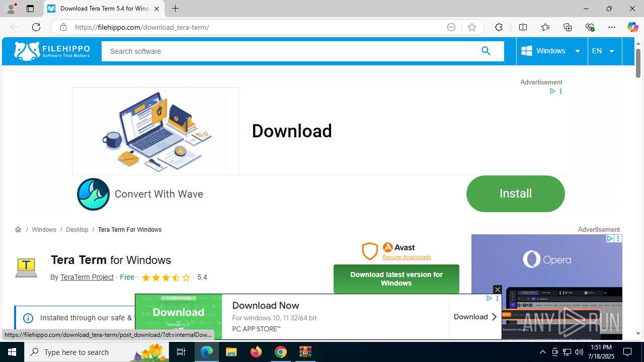Toggle split screen view

pyautogui.click(x=523, y=27)
